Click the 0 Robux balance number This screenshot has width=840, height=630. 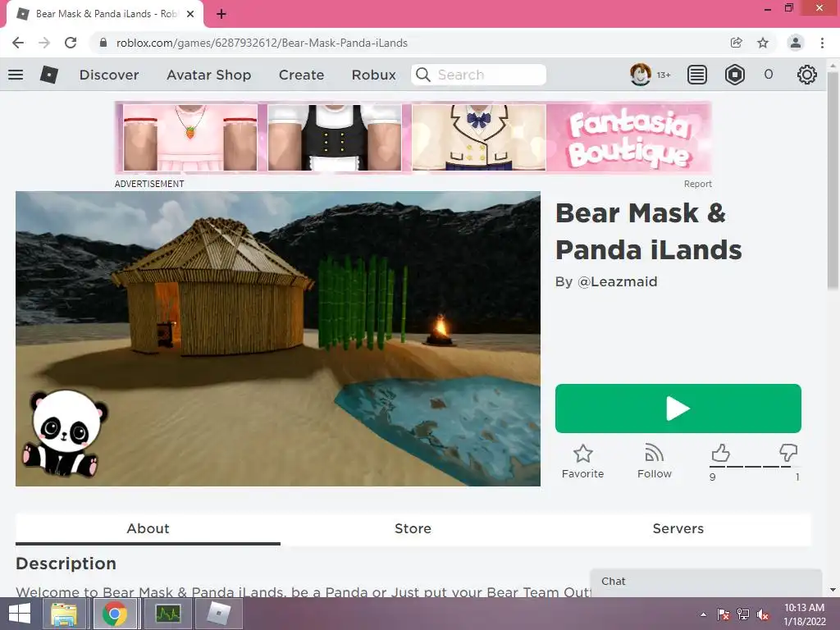click(x=768, y=75)
